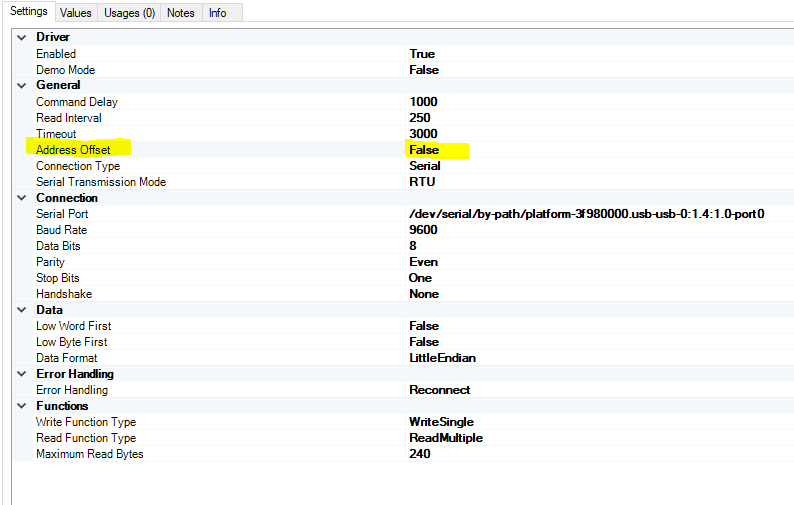Image resolution: width=794 pixels, height=505 pixels.
Task: Collapse the Data section
Action: coord(21,310)
